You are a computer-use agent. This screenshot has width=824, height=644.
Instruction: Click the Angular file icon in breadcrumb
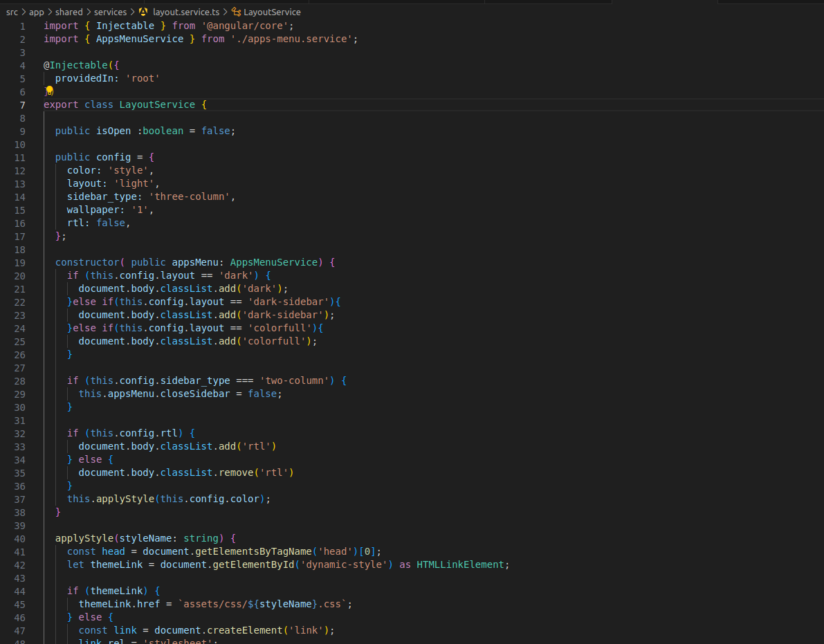pyautogui.click(x=143, y=12)
